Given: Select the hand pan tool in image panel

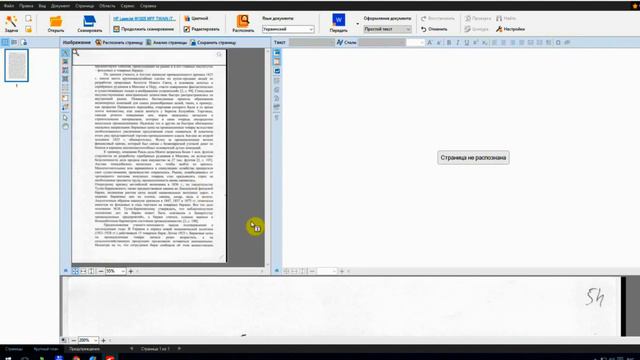Looking at the screenshot, I should (x=65, y=127).
